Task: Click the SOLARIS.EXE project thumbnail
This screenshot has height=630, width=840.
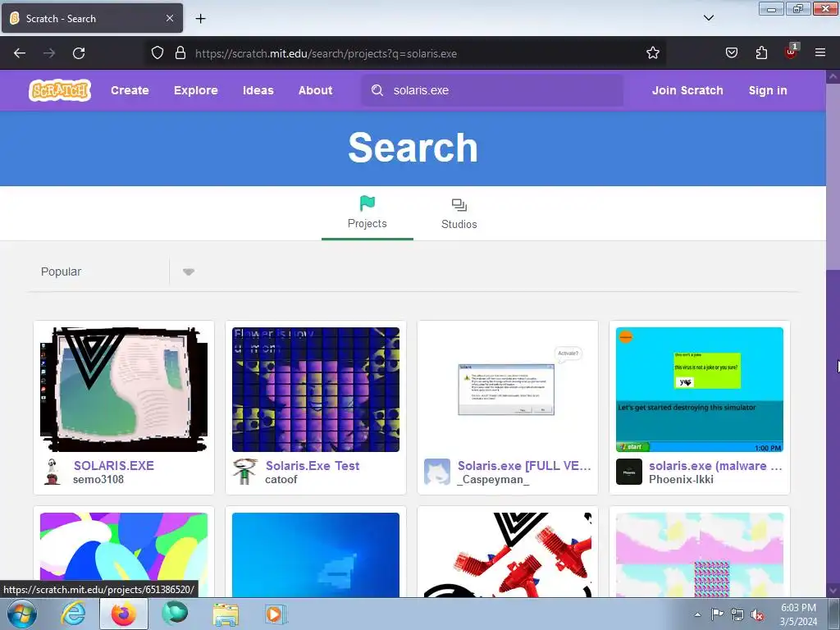Action: click(124, 390)
